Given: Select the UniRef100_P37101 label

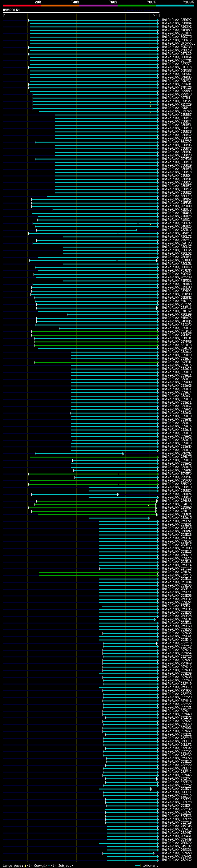Looking at the screenshot, I should [177, 305].
